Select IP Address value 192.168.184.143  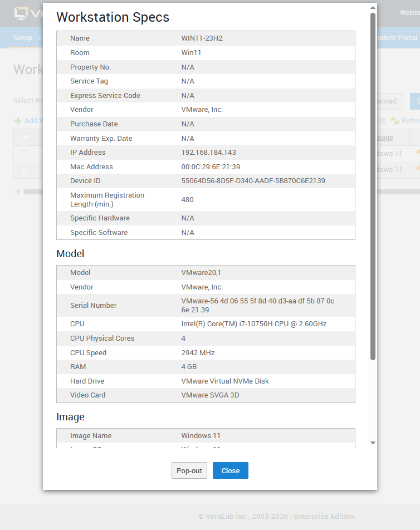[x=209, y=153]
